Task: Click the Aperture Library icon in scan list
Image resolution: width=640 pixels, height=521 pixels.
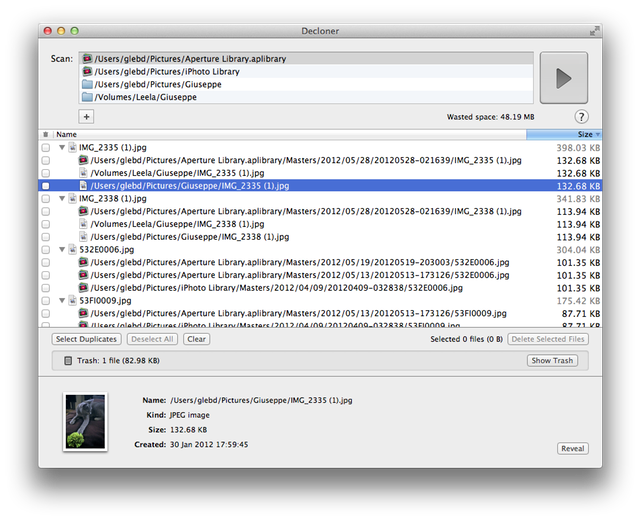Action: coord(87,59)
